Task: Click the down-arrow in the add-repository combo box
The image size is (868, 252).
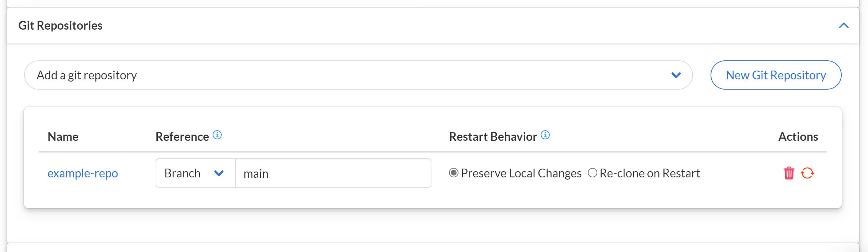Action: coord(676,75)
